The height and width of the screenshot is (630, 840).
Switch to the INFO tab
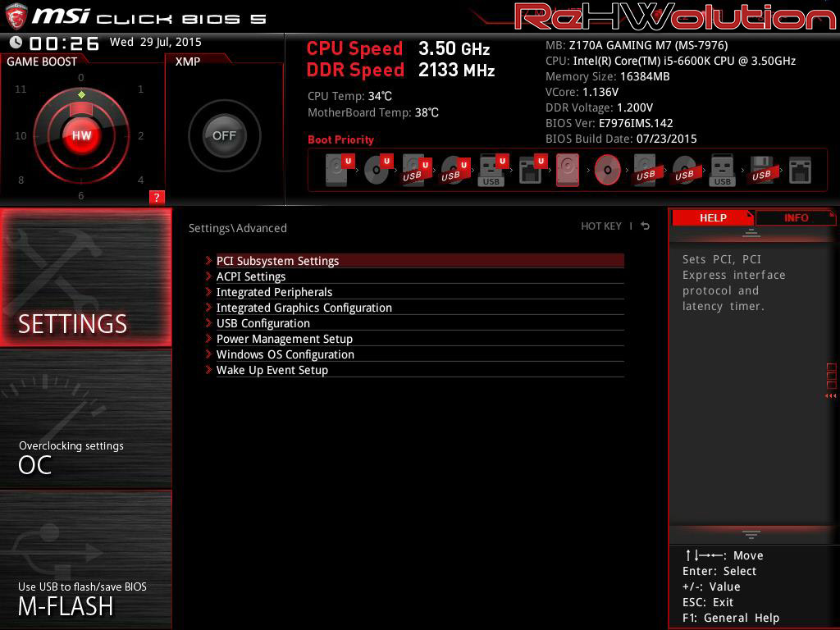[x=796, y=217]
